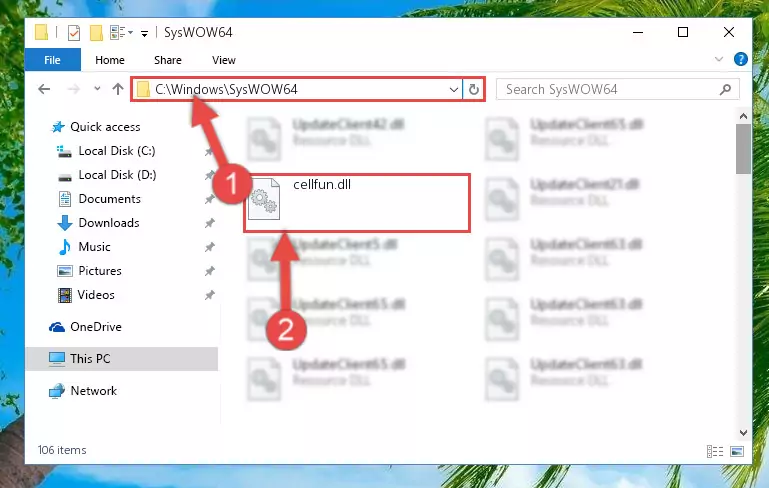Click the cellfun.dll file name
This screenshot has width=769, height=488.
322,185
